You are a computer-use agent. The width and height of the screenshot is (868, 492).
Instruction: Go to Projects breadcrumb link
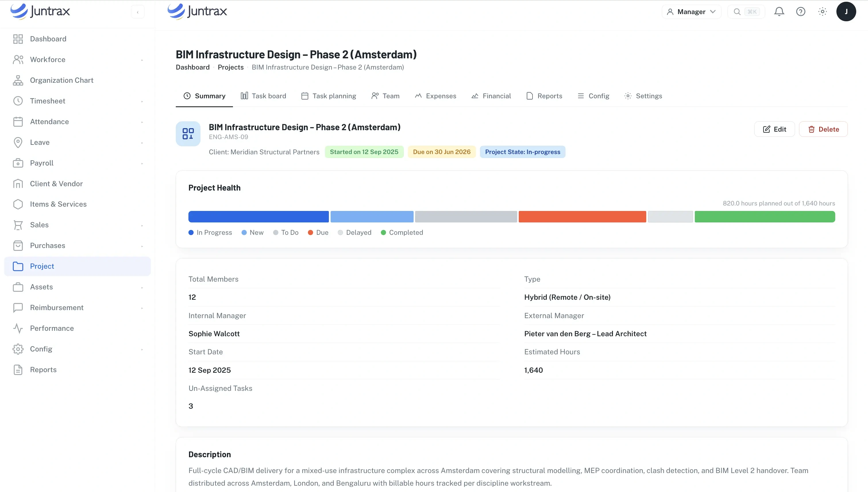tap(230, 67)
